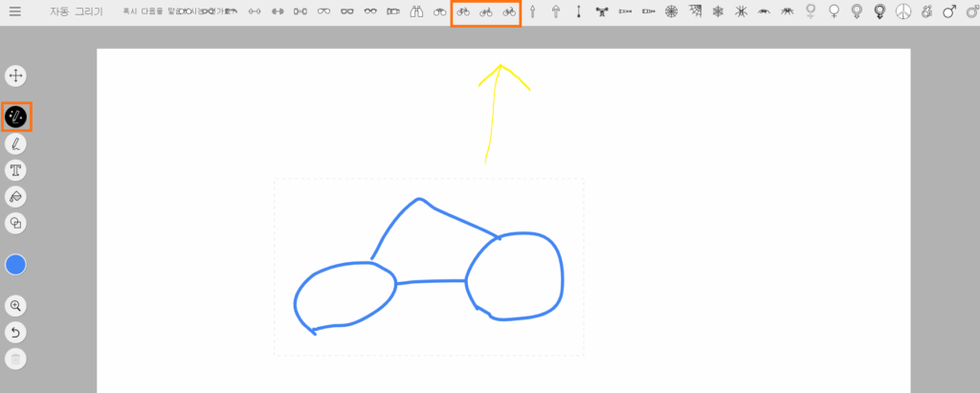
Task: Select the bold dark female symbol suggestion
Action: (880, 11)
